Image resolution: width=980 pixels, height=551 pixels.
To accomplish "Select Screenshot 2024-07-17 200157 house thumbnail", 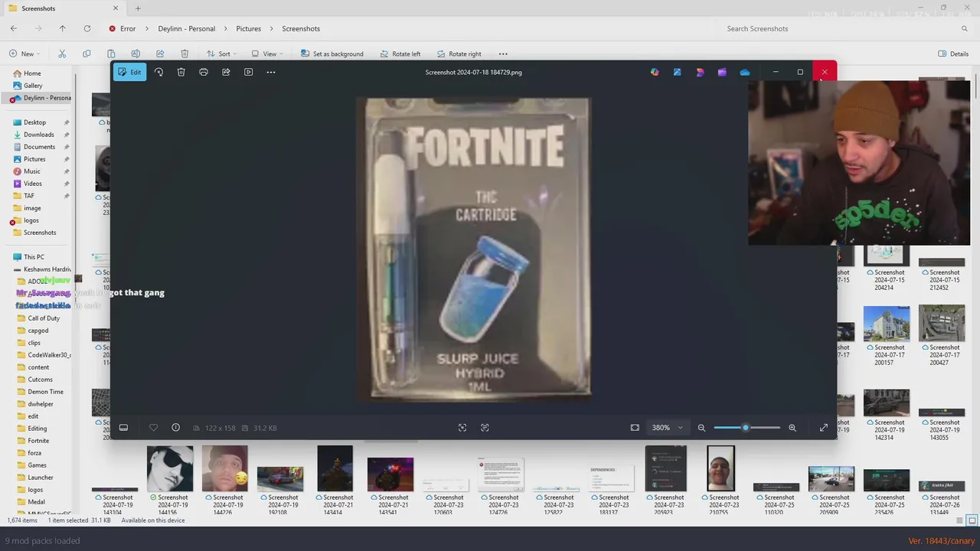I will [x=887, y=324].
